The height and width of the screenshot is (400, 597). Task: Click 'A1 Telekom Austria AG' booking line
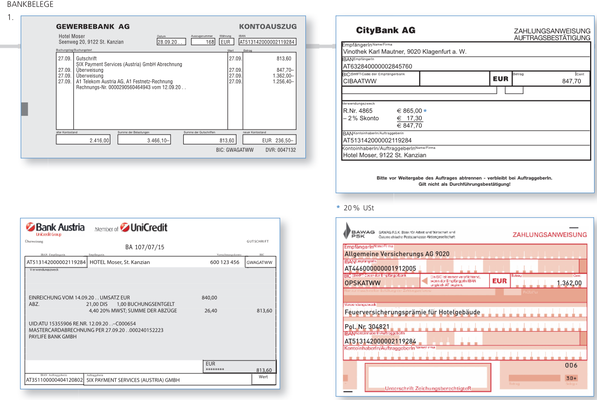pos(124,81)
